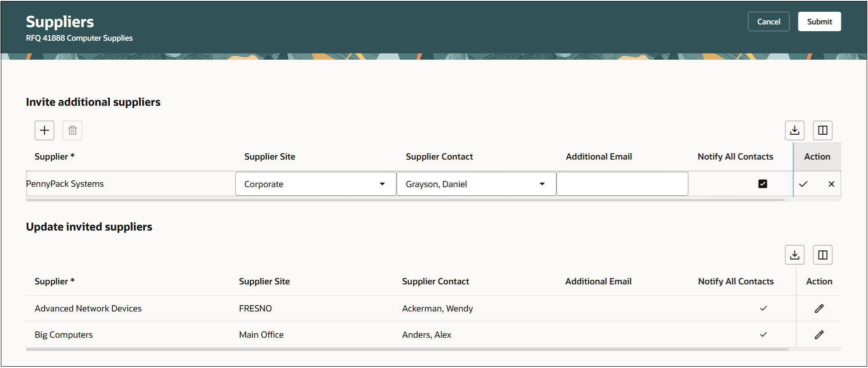The height and width of the screenshot is (368, 868).
Task: Open column settings for Update invited suppliers
Action: click(823, 255)
